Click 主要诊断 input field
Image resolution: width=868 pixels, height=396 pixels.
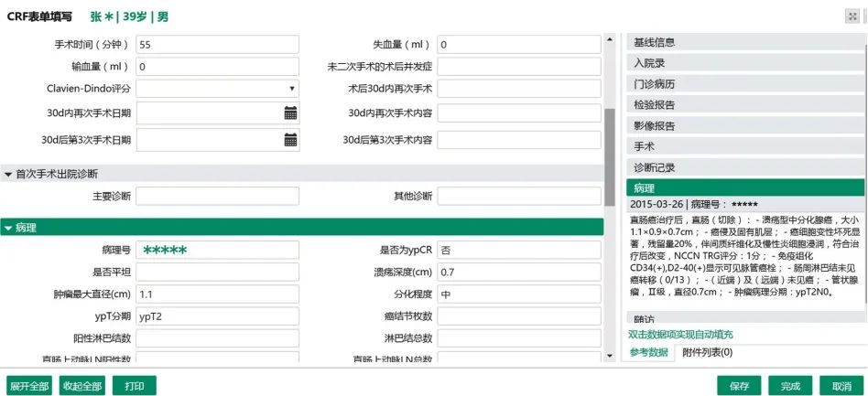point(218,196)
